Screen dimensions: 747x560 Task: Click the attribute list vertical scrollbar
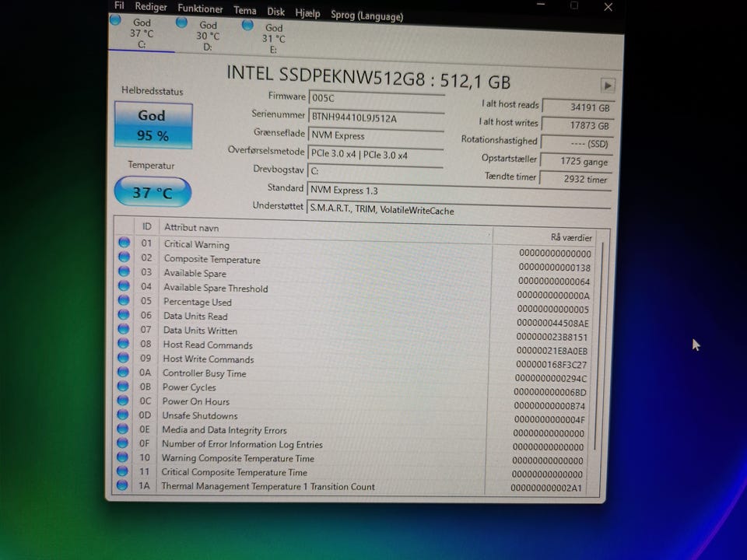tap(599, 345)
